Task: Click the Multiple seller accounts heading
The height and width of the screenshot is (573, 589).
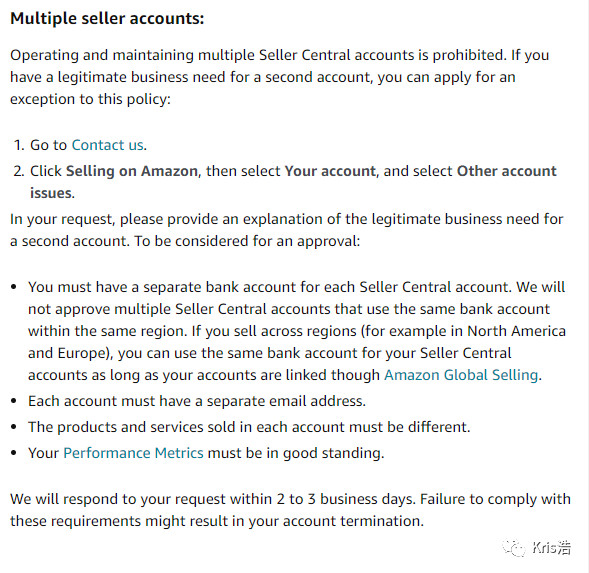Action: click(x=107, y=18)
